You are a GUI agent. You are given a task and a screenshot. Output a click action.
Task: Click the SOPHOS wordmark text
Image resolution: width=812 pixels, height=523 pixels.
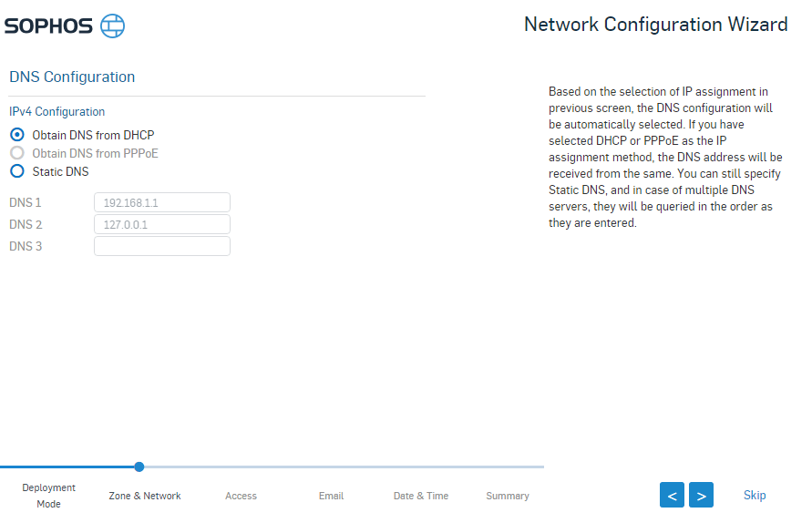48,26
